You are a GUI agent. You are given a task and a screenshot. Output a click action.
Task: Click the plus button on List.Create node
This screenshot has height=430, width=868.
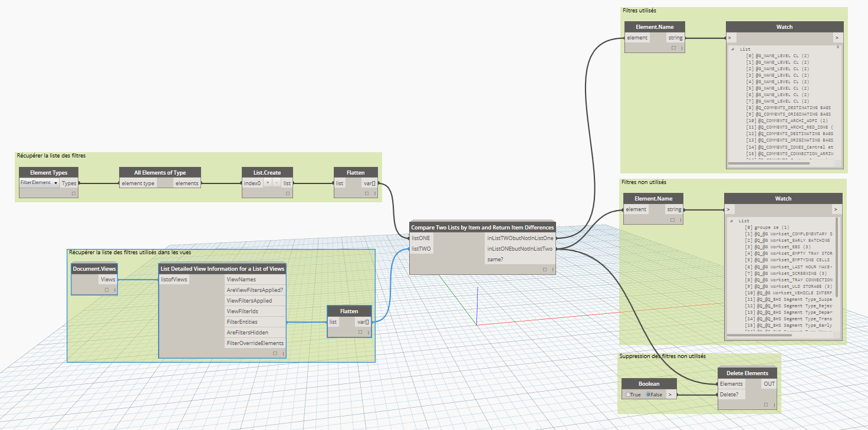coord(267,183)
